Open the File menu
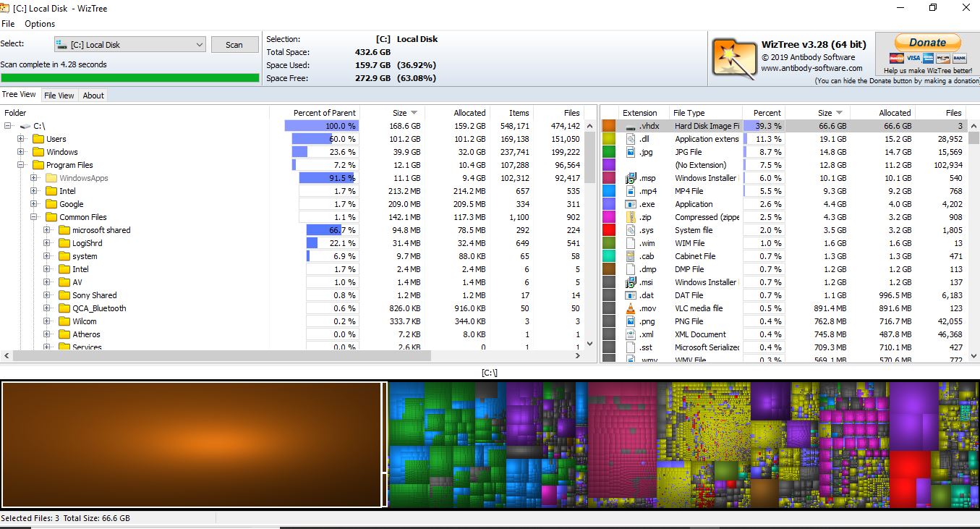Screen dimensions: 980x529 (8, 24)
